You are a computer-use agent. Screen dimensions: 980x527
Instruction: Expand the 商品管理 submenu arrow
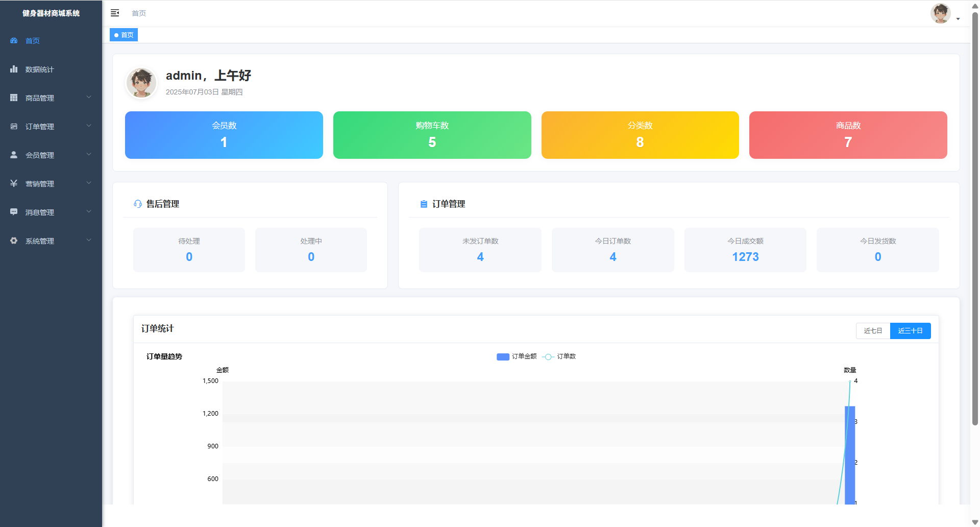(x=89, y=98)
